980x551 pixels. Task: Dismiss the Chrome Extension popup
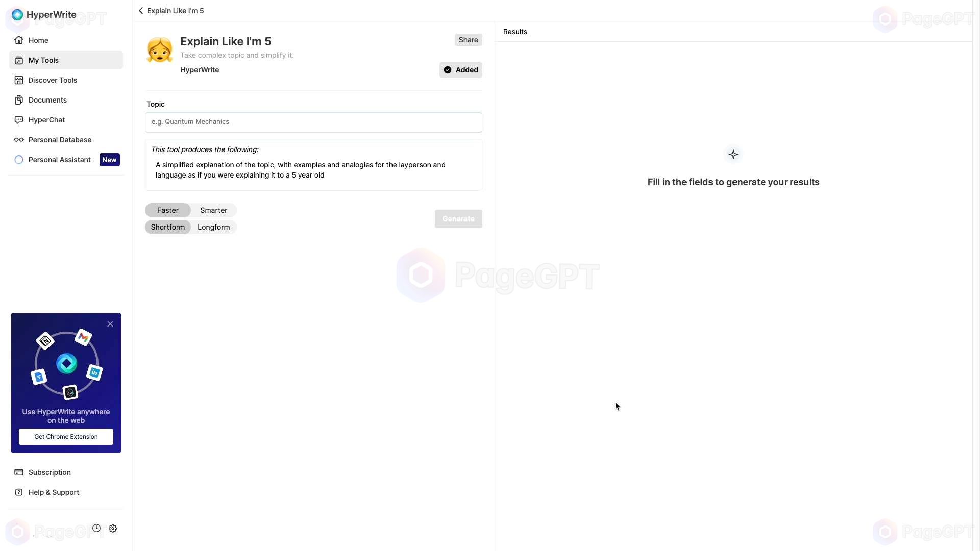tap(110, 323)
